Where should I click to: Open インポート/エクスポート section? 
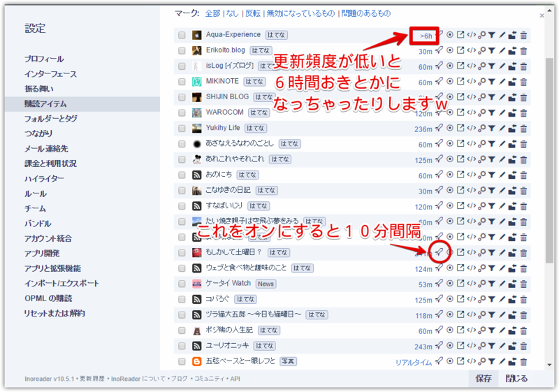[61, 283]
